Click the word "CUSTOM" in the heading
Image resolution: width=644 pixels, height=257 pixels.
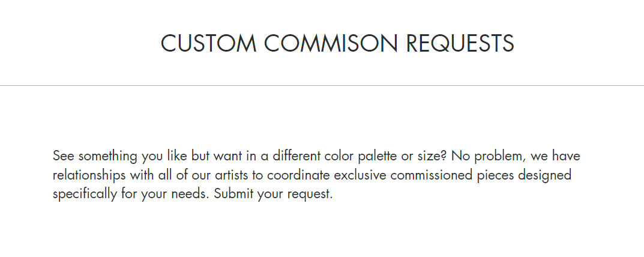tap(209, 43)
